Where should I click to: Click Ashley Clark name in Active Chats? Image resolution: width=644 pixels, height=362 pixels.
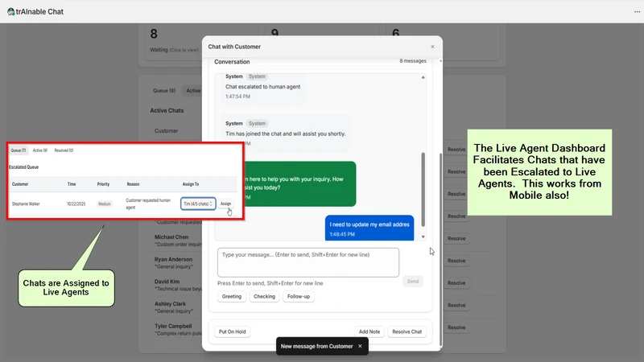click(x=170, y=304)
